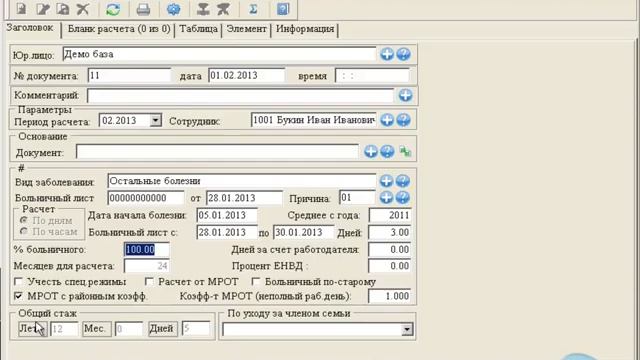Click Дней field showing 3.00
640x360 pixels.
click(x=390, y=232)
